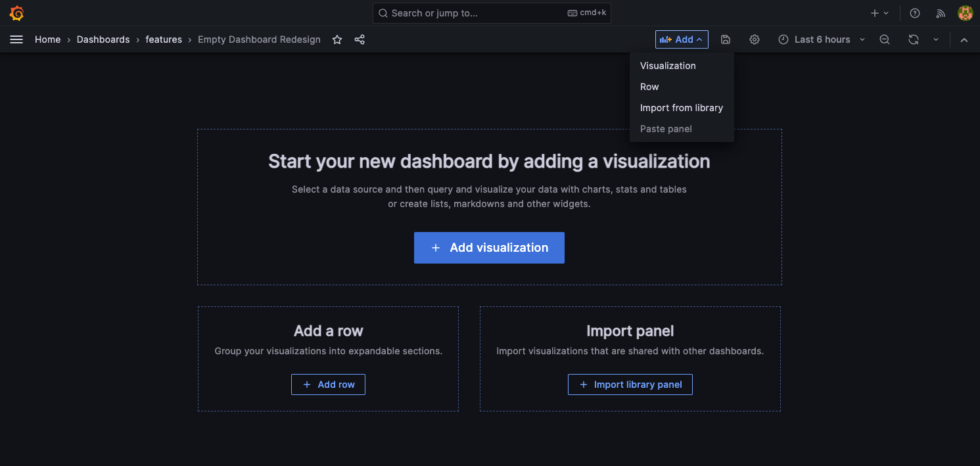980x466 pixels.
Task: Click the Add visualization button
Action: coord(489,248)
